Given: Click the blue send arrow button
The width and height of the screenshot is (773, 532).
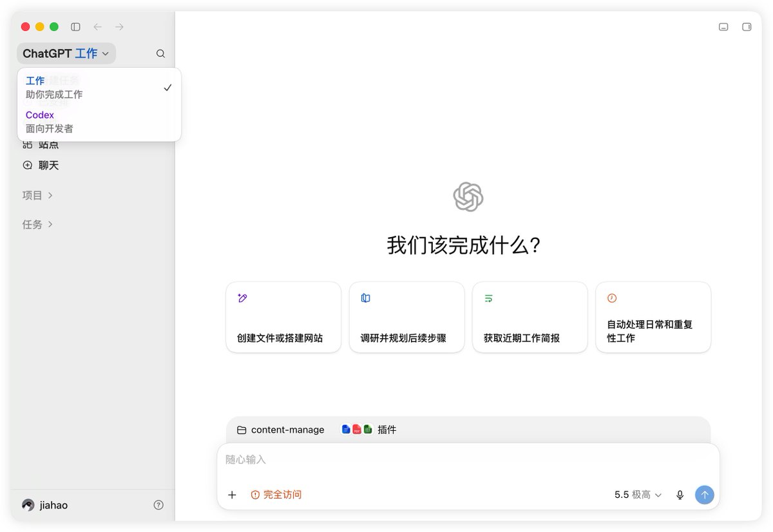Looking at the screenshot, I should (x=705, y=495).
